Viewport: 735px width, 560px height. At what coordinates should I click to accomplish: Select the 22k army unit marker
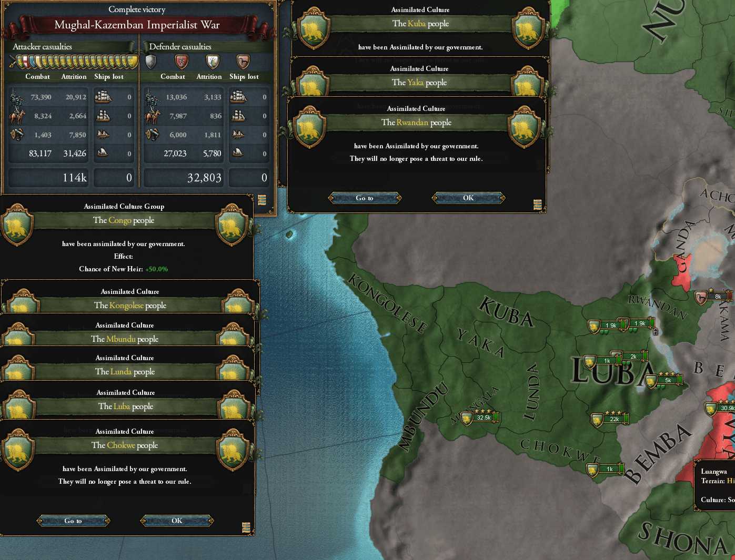click(613, 419)
